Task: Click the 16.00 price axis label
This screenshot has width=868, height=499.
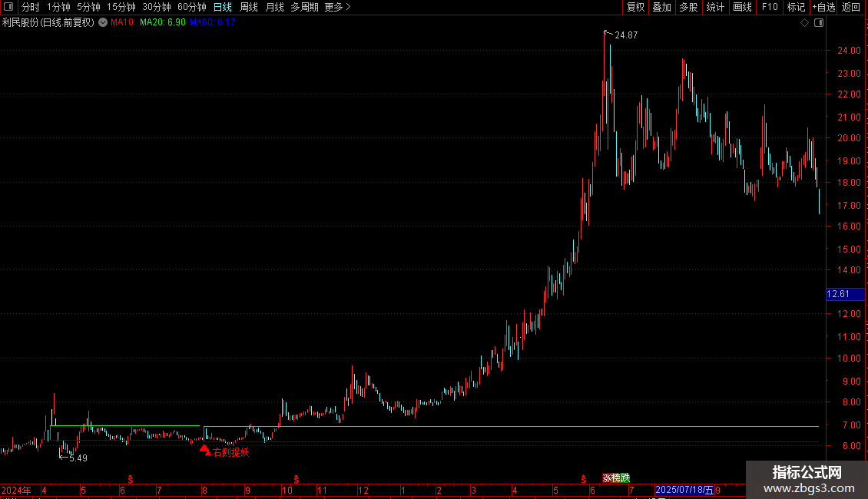Action: (849, 226)
